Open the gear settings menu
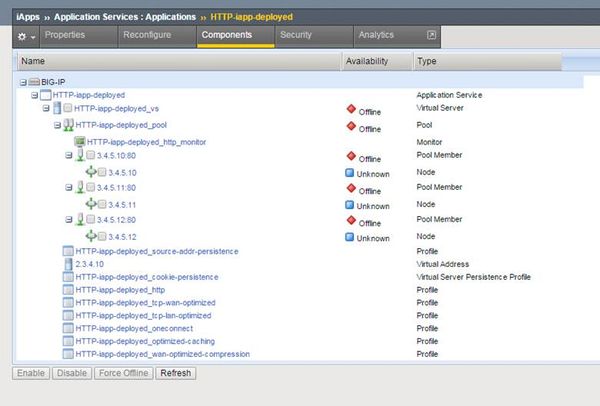 click(25, 36)
